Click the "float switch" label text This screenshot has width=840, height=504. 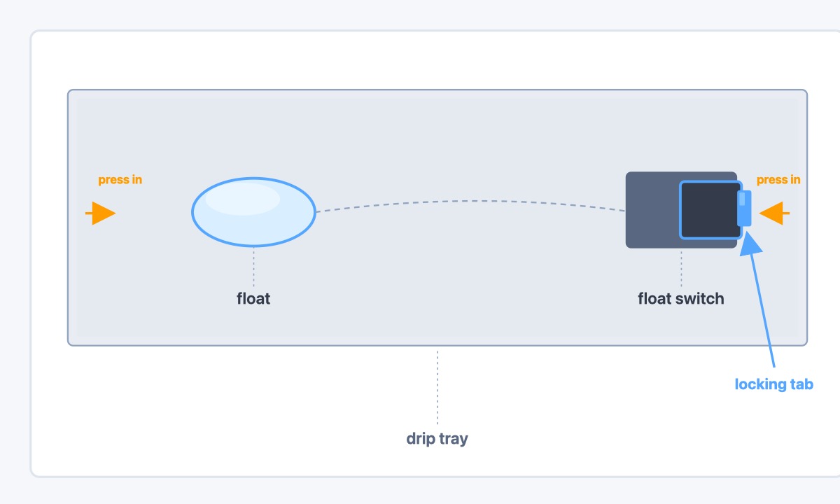click(681, 299)
